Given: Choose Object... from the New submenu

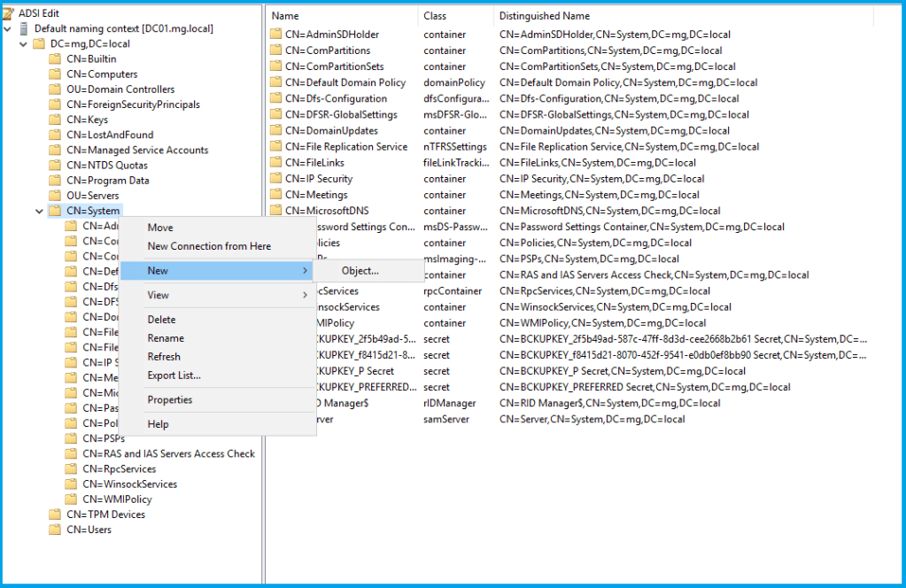Looking at the screenshot, I should click(360, 271).
